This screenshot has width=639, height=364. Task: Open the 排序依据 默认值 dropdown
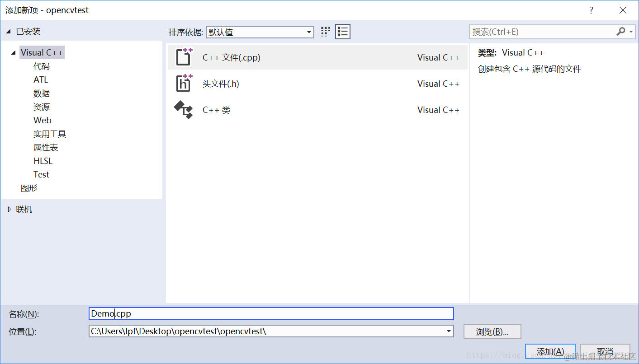(x=260, y=32)
